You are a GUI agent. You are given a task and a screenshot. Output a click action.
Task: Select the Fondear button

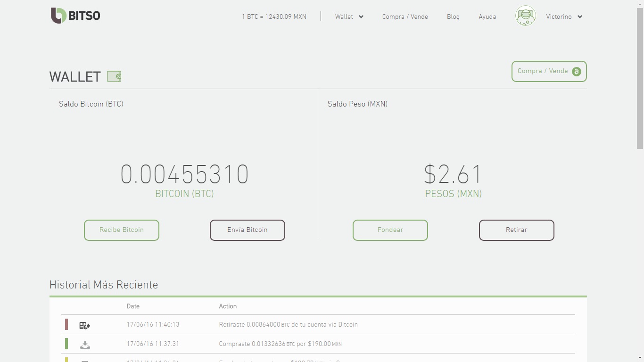point(390,230)
